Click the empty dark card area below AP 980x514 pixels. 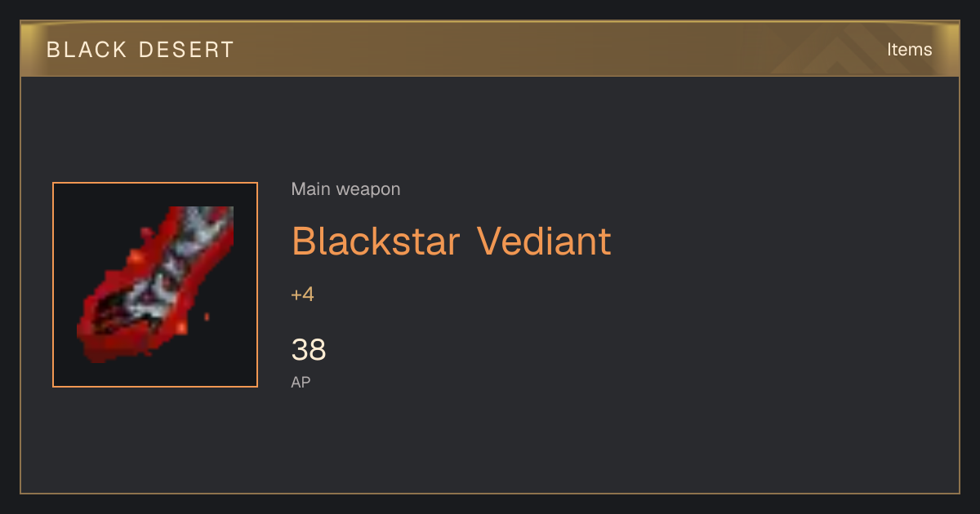[490, 445]
